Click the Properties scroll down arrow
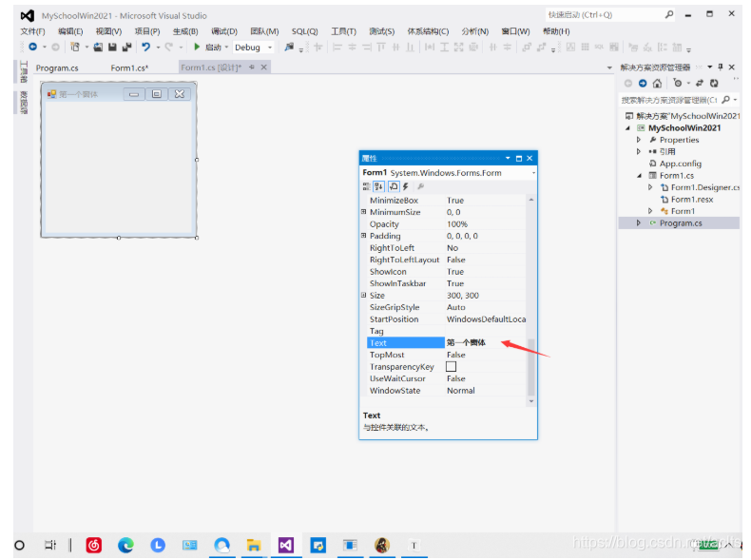The image size is (751, 560). pyautogui.click(x=530, y=401)
